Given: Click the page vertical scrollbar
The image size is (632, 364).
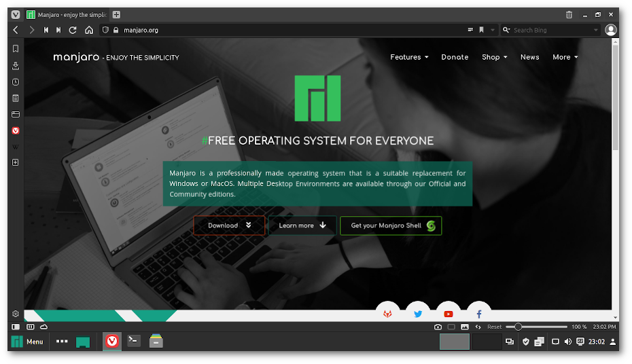Looking at the screenshot, I should [615, 96].
